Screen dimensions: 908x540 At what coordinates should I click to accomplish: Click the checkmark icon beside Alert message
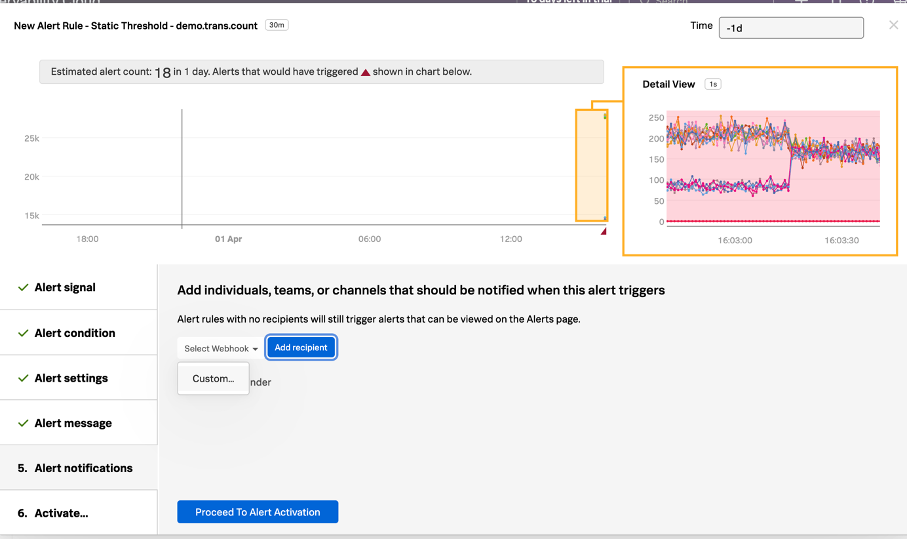click(x=23, y=423)
